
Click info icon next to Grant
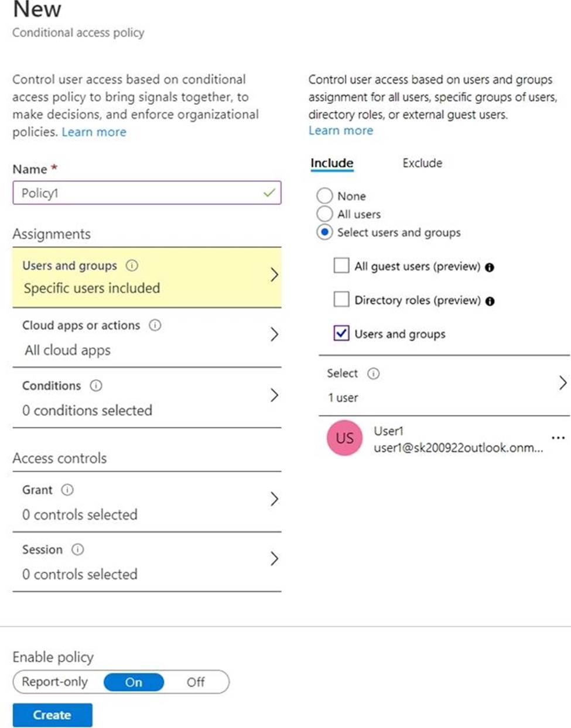tap(68, 490)
